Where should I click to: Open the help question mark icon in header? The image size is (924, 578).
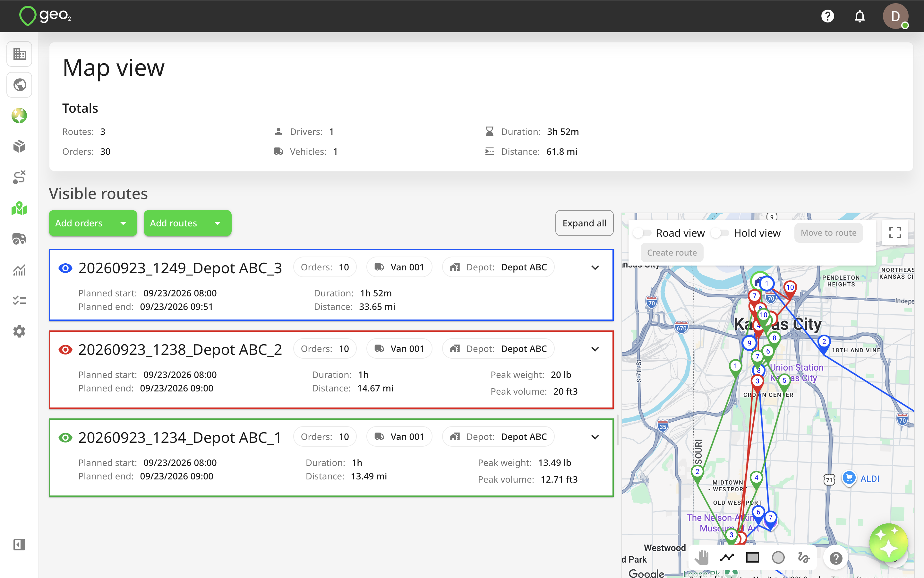pyautogui.click(x=827, y=16)
